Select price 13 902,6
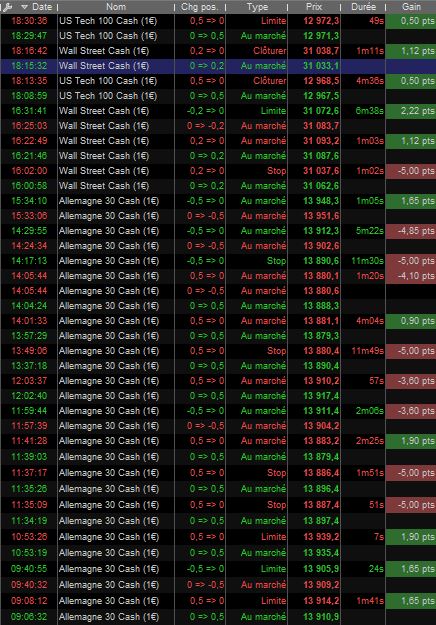This screenshot has width=436, height=625. [x=321, y=246]
